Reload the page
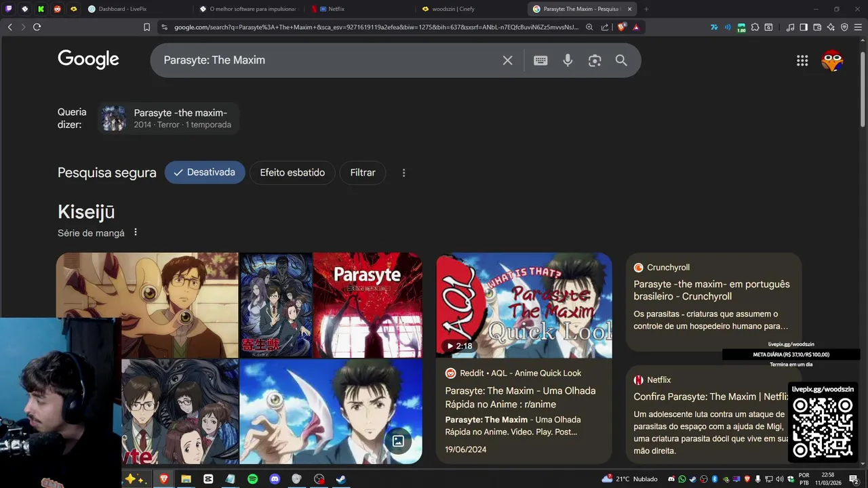Image resolution: width=868 pixels, height=488 pixels. [37, 27]
